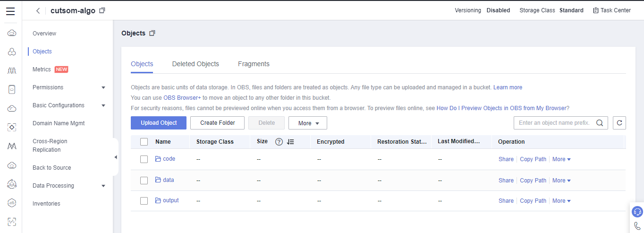Viewport: 644px width, 233px height.
Task: Click the Upload Object button
Action: (159, 123)
